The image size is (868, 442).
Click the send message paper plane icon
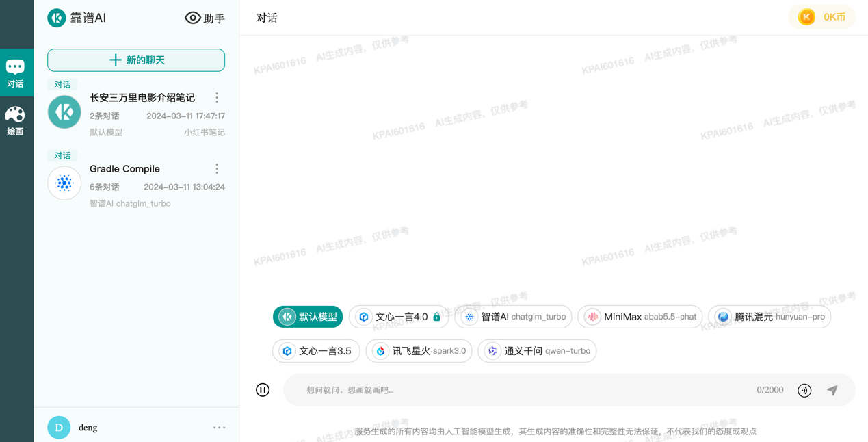tap(832, 390)
